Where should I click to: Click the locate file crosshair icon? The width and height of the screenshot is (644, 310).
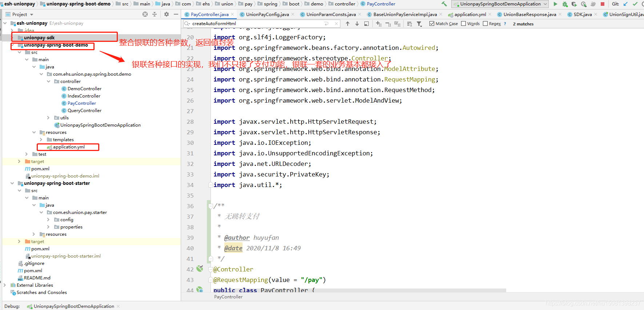(145, 14)
